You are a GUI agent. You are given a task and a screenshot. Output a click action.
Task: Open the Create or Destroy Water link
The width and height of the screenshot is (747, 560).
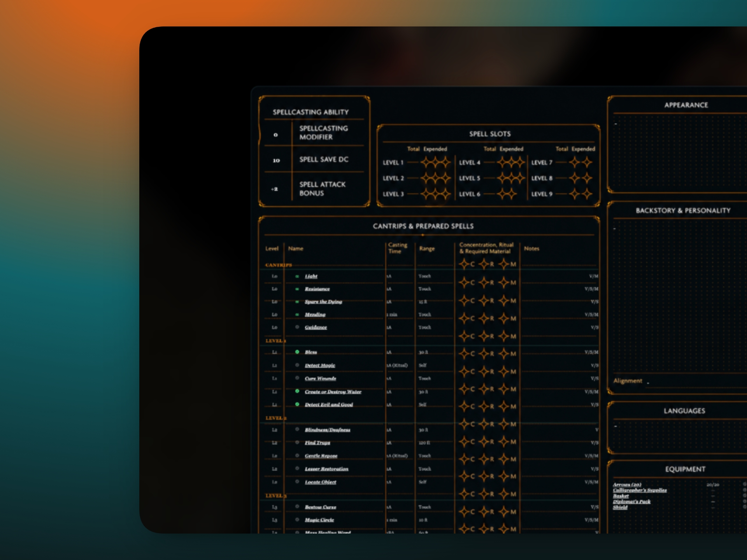(x=333, y=392)
